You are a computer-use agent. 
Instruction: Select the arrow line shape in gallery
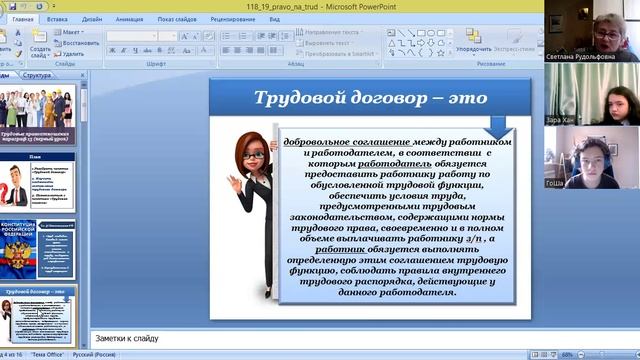tap(411, 33)
